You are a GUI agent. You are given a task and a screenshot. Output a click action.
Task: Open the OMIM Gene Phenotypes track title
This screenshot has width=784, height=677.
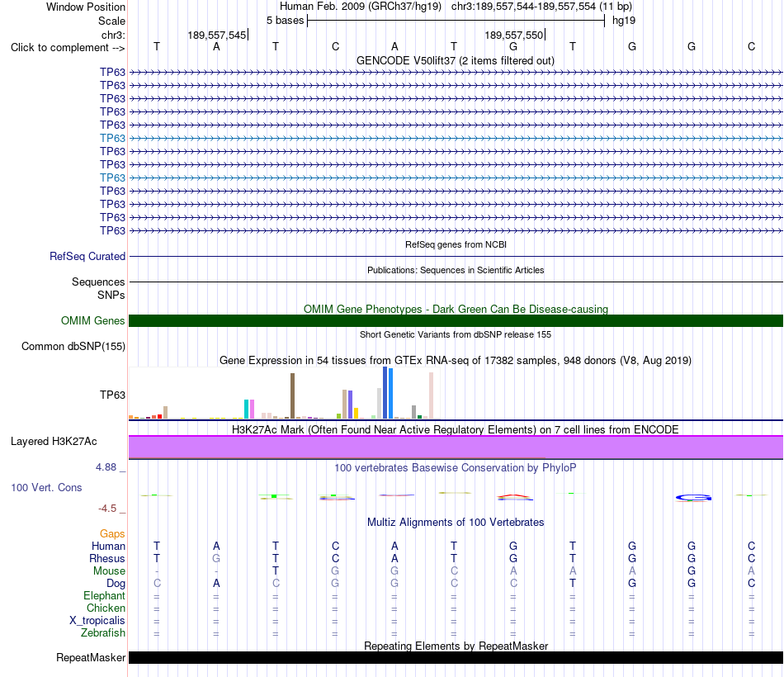[456, 310]
